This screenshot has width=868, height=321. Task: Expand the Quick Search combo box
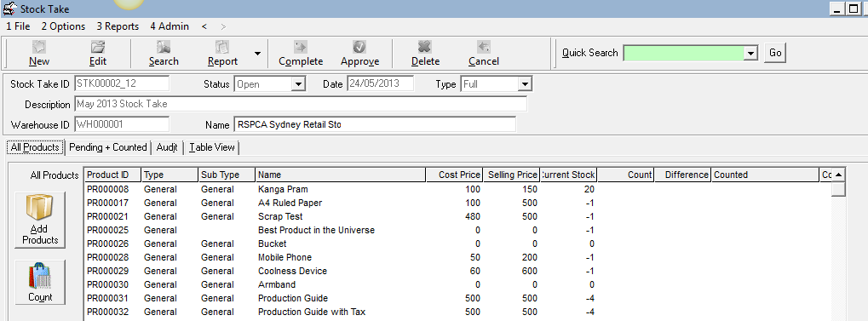coord(750,53)
